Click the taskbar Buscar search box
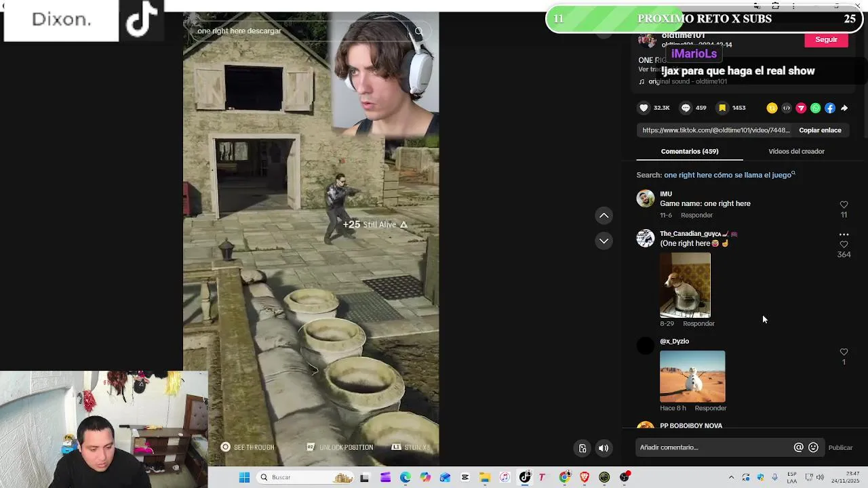The image size is (868, 488). coord(307,477)
